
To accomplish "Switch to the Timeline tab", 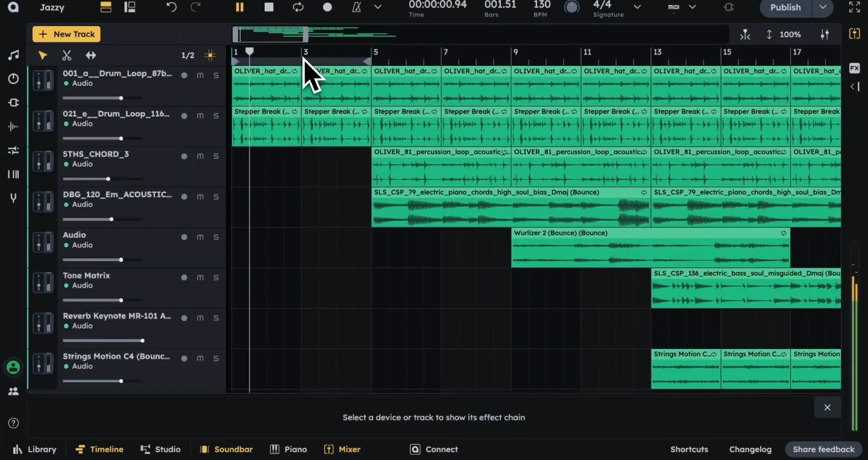I will (99, 449).
